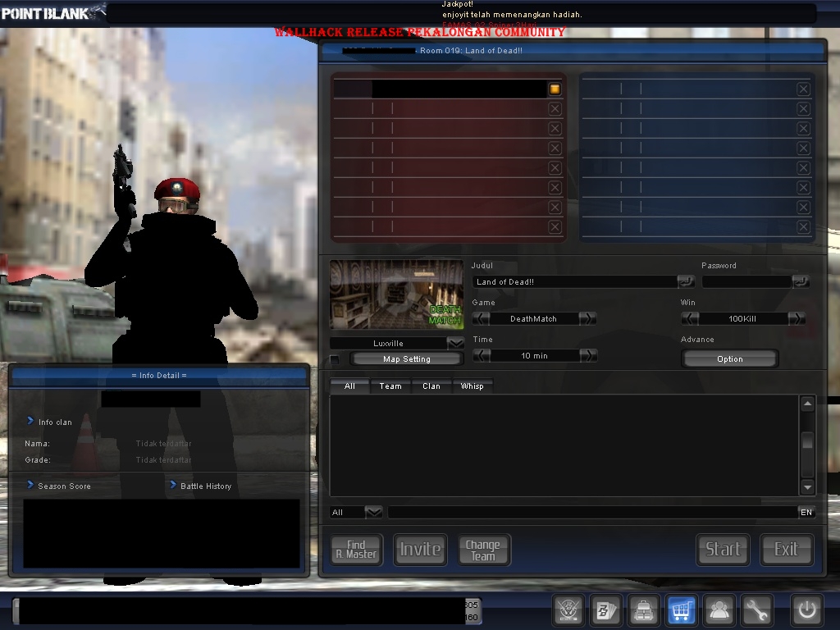The height and width of the screenshot is (630, 840).
Task: Click the Invite button
Action: tap(421, 550)
